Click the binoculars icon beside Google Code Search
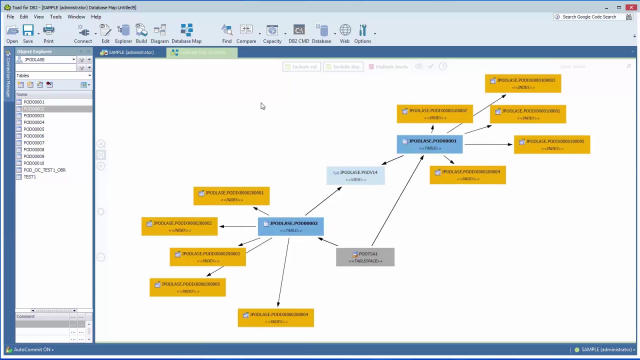This screenshot has width=640, height=360. (x=629, y=17)
